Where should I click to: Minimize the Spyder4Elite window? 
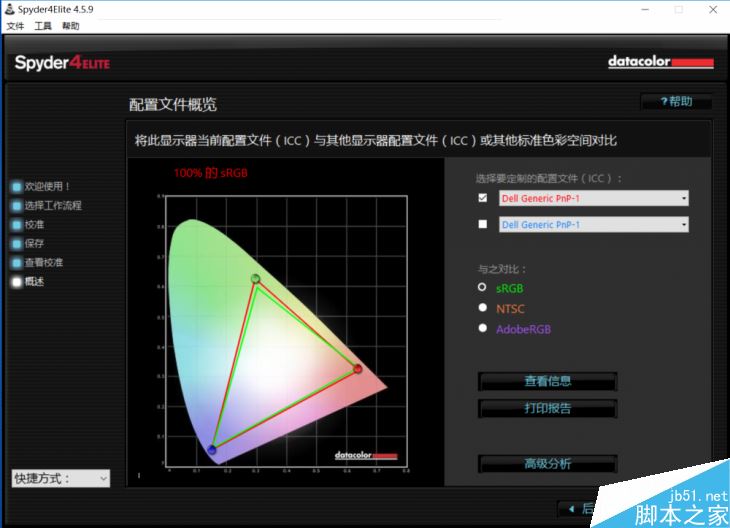pyautogui.click(x=645, y=9)
